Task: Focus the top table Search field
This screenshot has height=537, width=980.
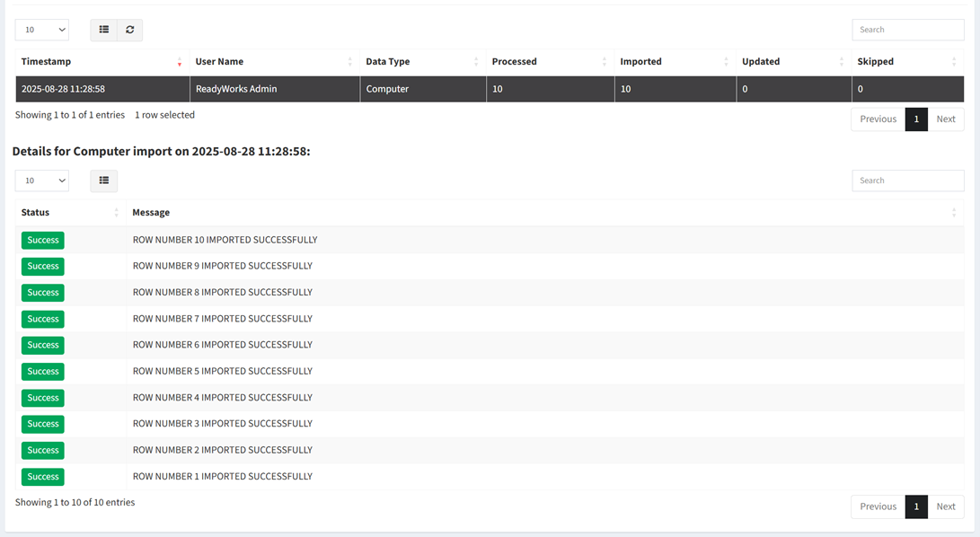Action: pyautogui.click(x=908, y=30)
